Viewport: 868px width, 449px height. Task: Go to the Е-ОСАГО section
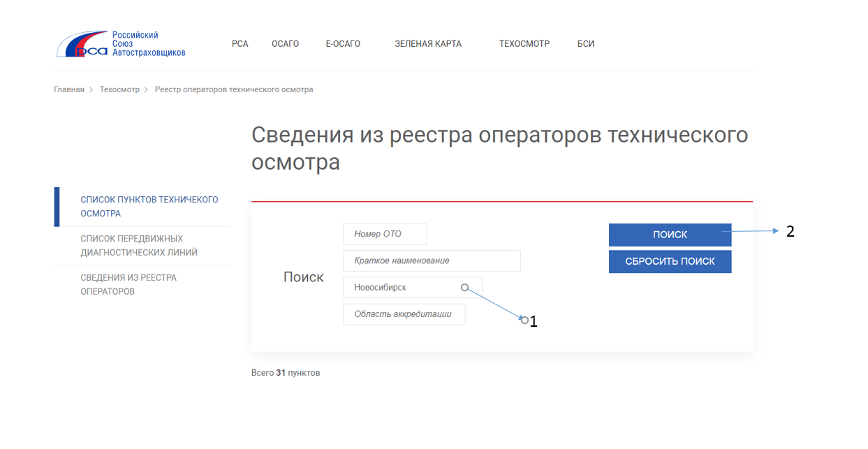click(x=343, y=44)
